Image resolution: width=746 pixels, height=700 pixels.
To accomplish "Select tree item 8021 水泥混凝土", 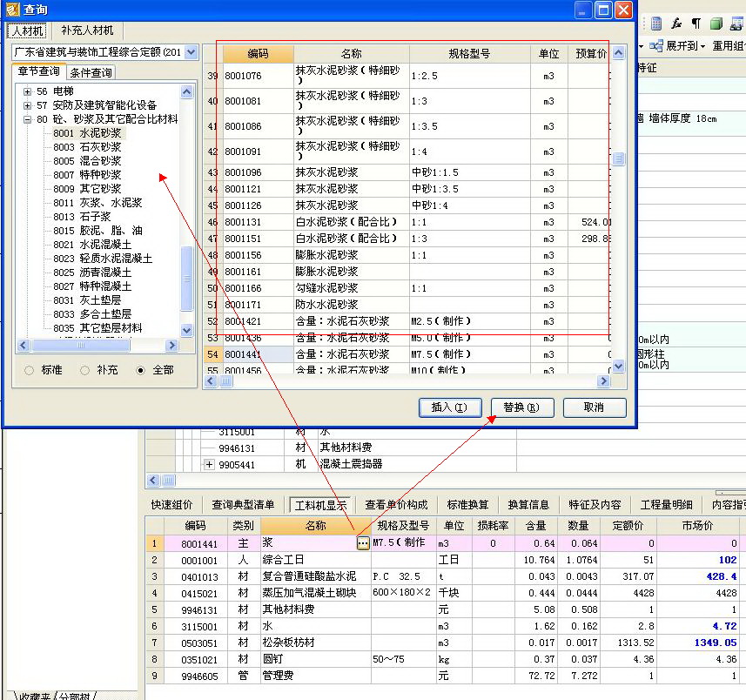I will (92, 245).
